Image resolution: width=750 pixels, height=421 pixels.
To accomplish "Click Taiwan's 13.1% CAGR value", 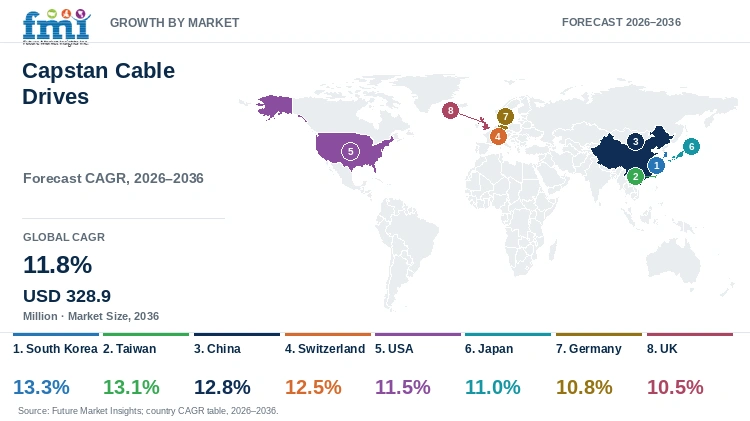I will coord(131,387).
